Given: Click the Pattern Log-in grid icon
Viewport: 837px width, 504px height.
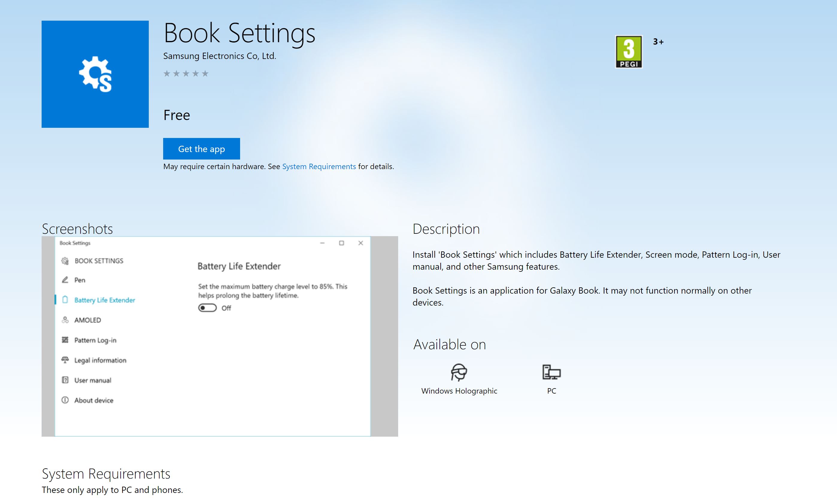Looking at the screenshot, I should (65, 340).
